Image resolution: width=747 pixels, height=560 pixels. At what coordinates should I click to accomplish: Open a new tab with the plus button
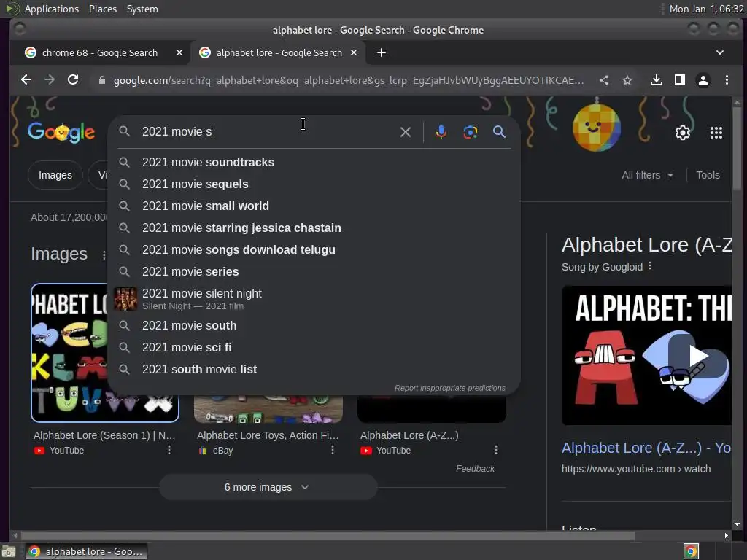coord(382,52)
